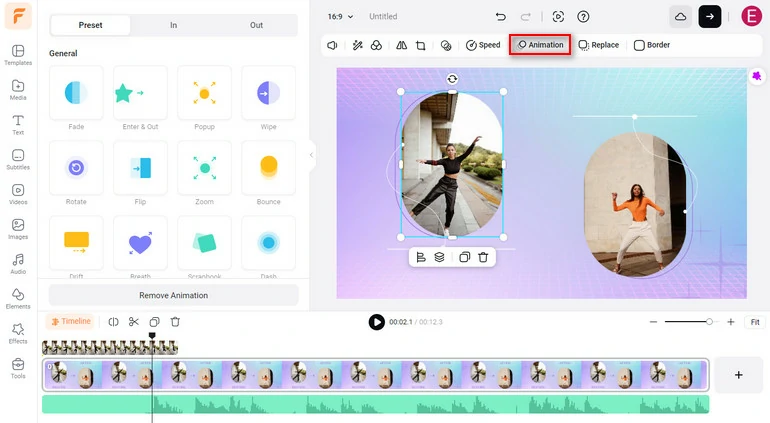Click the flip mirror toolbar icon
This screenshot has height=423, width=770.
point(402,45)
